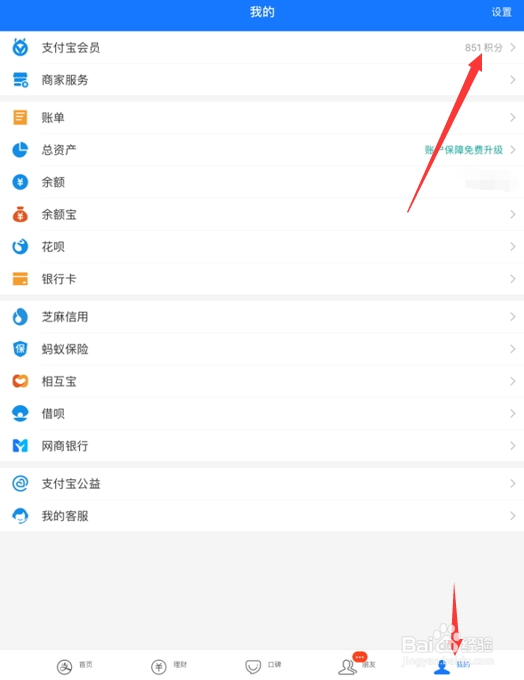View the 851 积分 points
The image size is (524, 680).
[x=484, y=47]
